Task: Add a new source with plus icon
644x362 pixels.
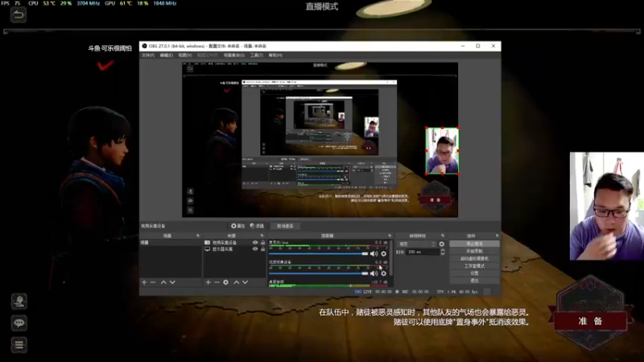Action: [x=208, y=282]
